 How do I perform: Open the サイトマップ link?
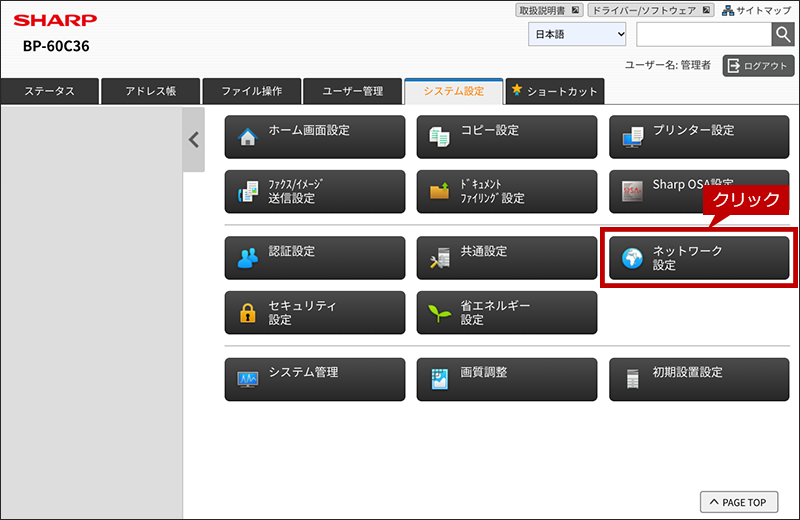tap(757, 10)
